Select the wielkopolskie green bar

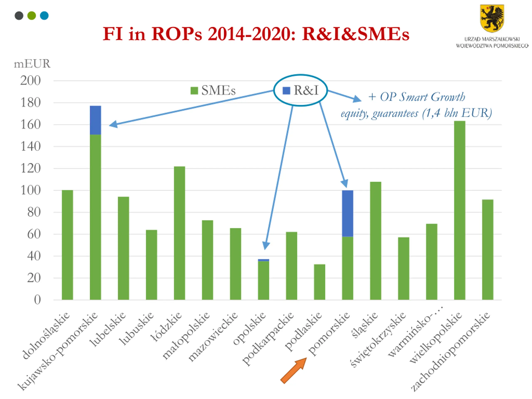tap(460, 210)
